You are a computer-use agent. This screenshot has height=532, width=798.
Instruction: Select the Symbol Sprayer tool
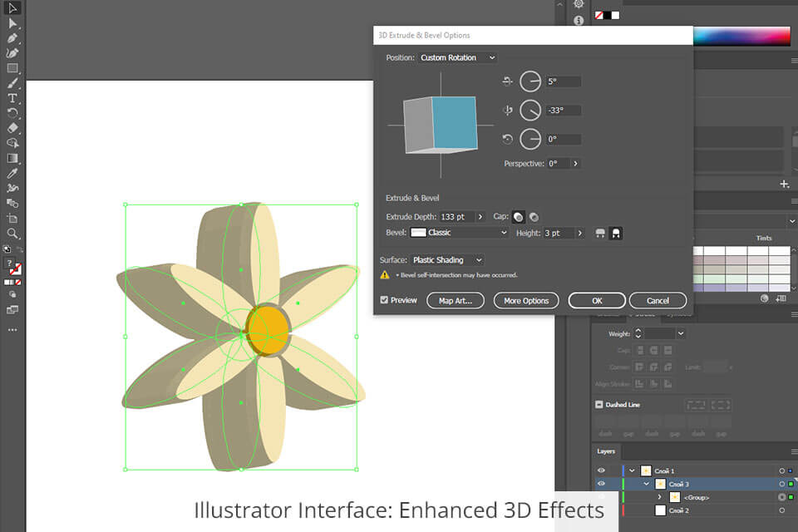tap(12, 189)
